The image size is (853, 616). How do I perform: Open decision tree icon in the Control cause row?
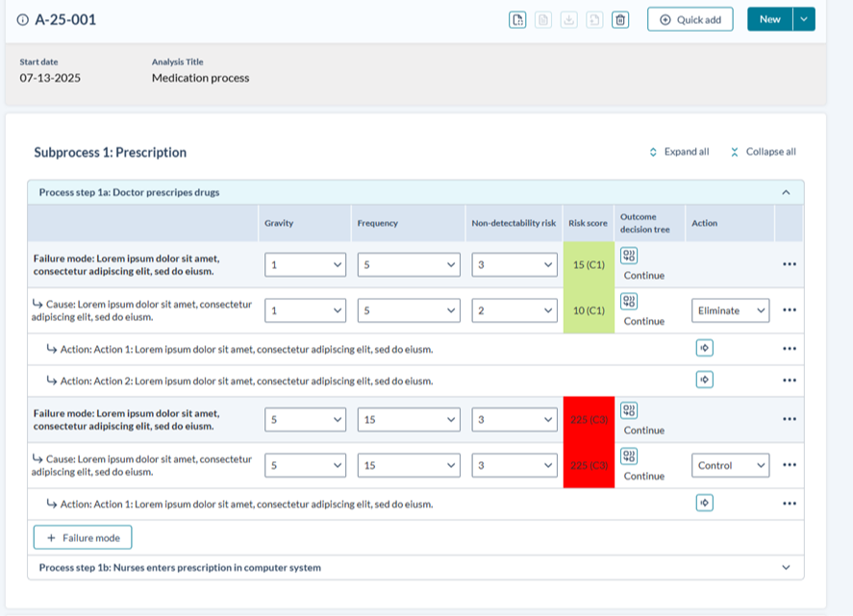point(629,456)
